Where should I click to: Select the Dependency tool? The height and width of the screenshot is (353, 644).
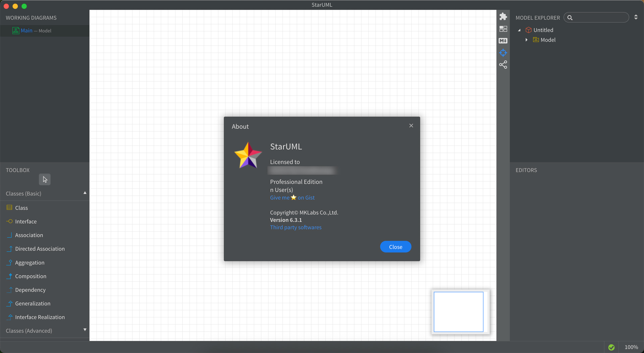30,290
